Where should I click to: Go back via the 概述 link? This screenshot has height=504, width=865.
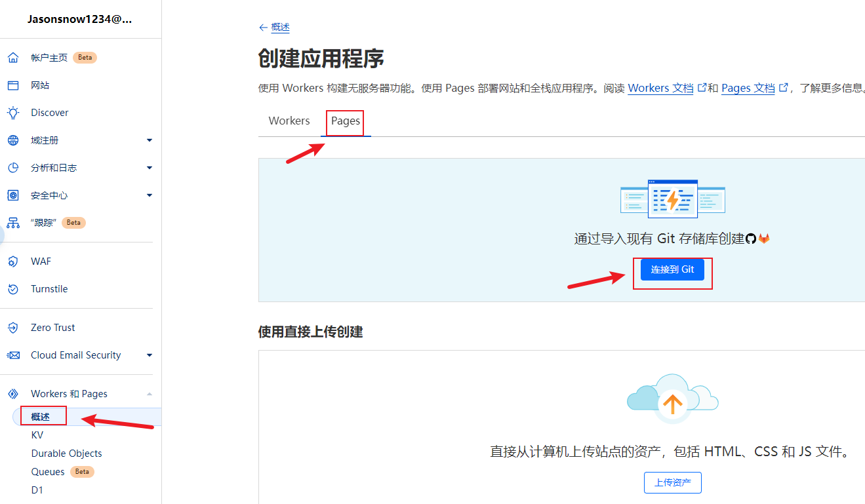point(280,28)
